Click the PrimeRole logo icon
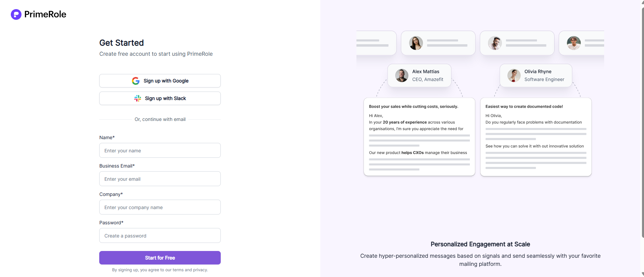The height and width of the screenshot is (277, 644). [16, 15]
